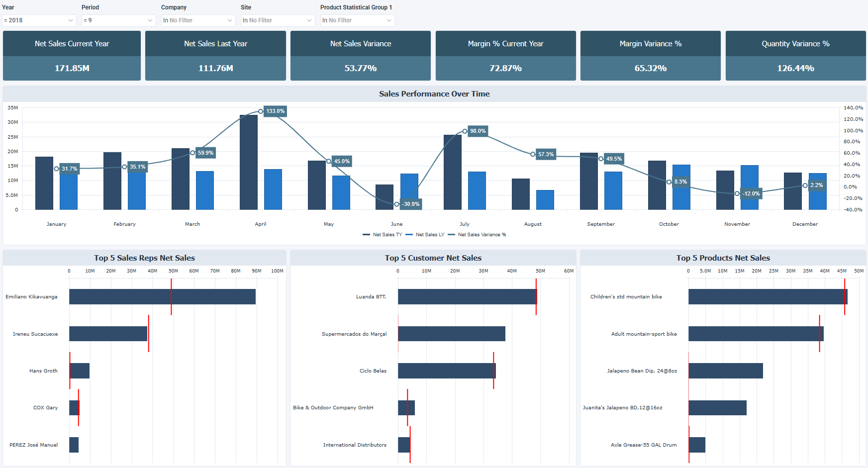Click the Net Sales Current Year card
The height and width of the screenshot is (468, 868).
(x=72, y=56)
